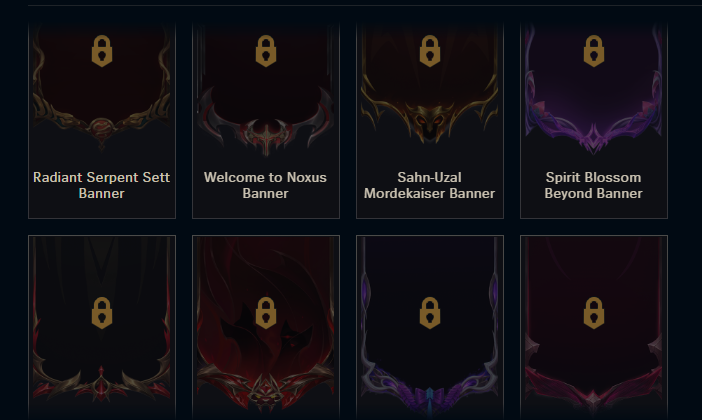The height and width of the screenshot is (420, 702).
Task: Choose the Spirit Blossom Beyond Banner label
Action: 593,185
